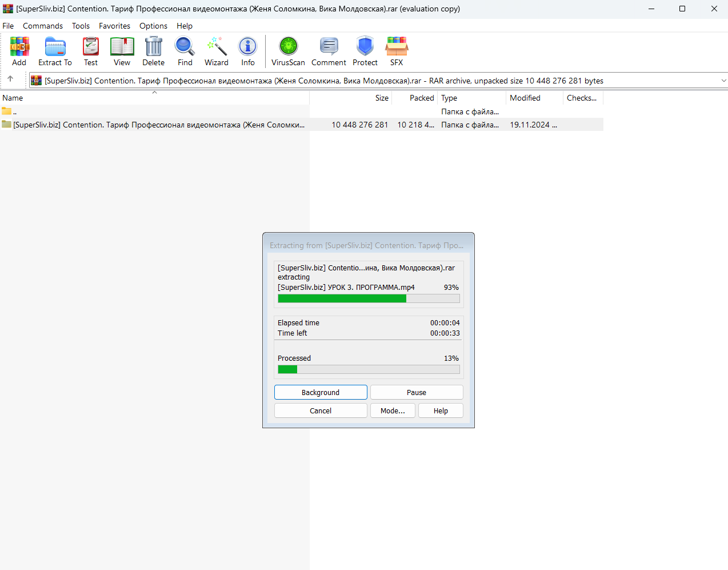Open the Extract To tool

[x=55, y=51]
